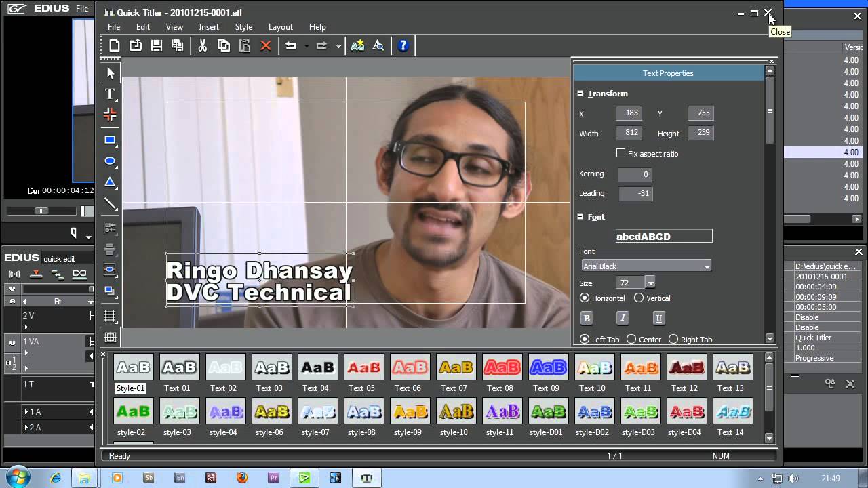Pick the Line drawing tool
Screen dimensions: 868x488
(110, 203)
